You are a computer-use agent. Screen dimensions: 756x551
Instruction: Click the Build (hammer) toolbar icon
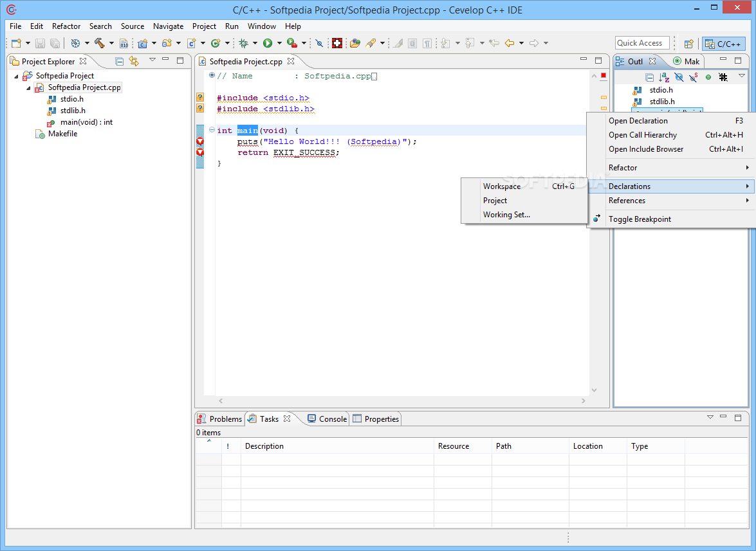[x=100, y=43]
